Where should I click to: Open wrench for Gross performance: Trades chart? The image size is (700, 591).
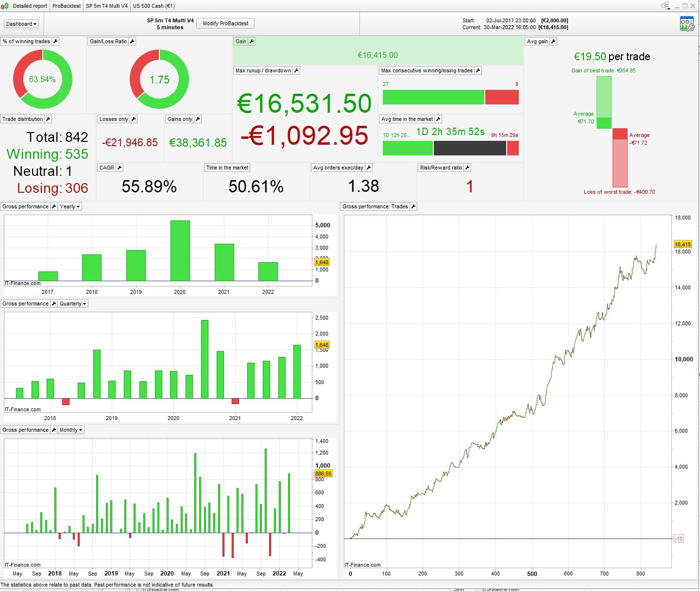coord(413,206)
